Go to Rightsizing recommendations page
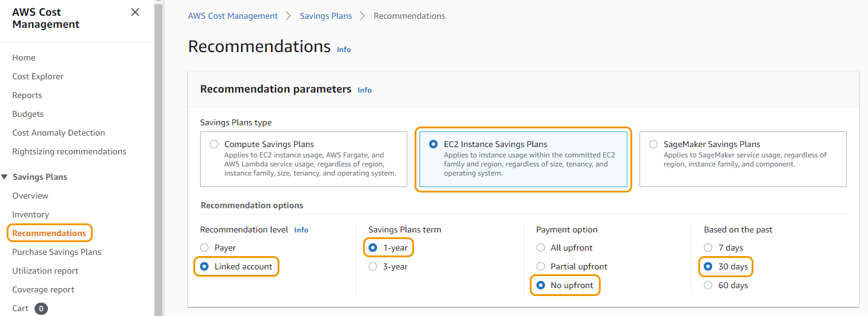The image size is (868, 316). pos(69,151)
